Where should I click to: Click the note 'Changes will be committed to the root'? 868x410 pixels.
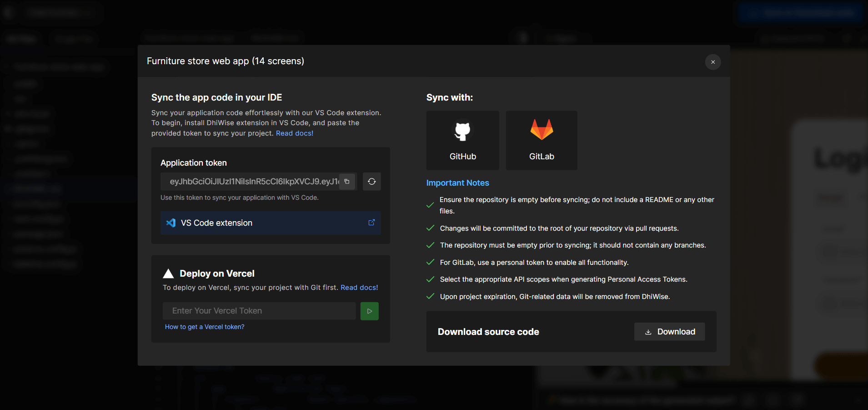pos(559,228)
